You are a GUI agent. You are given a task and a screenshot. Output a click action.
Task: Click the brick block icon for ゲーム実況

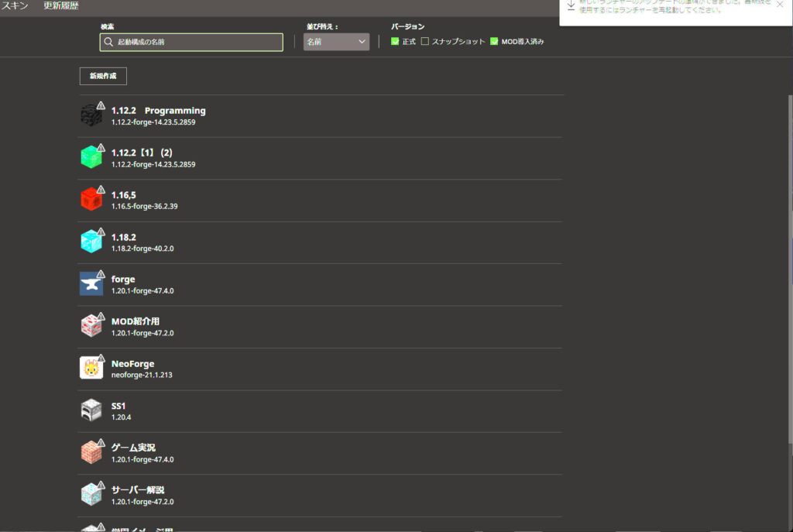[x=91, y=452]
